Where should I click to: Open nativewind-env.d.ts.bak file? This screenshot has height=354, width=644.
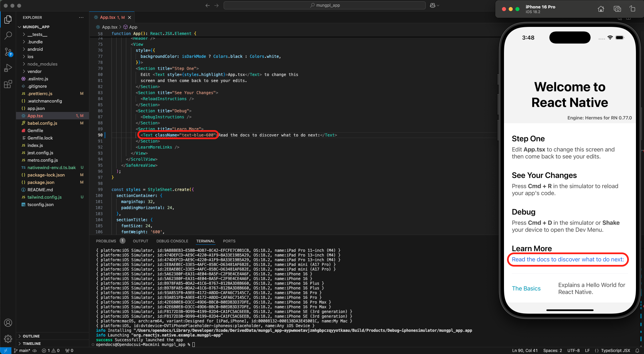click(52, 167)
